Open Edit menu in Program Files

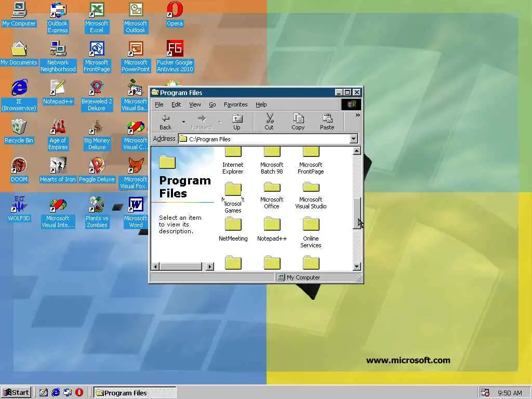176,104
